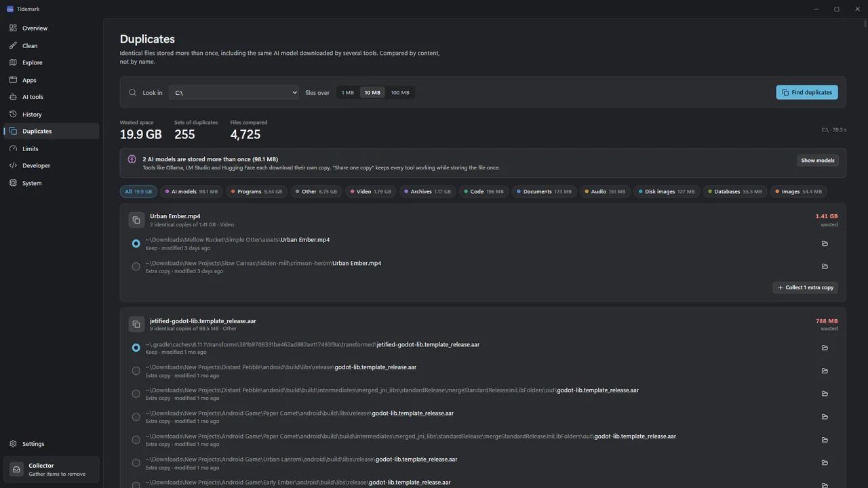Open folder for Distant Pebble libs\release copy
Image resolution: width=868 pixels, height=488 pixels.
click(x=825, y=371)
